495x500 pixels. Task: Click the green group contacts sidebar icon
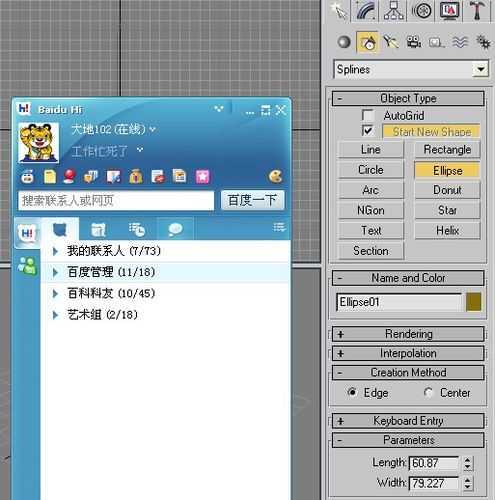pyautogui.click(x=27, y=266)
